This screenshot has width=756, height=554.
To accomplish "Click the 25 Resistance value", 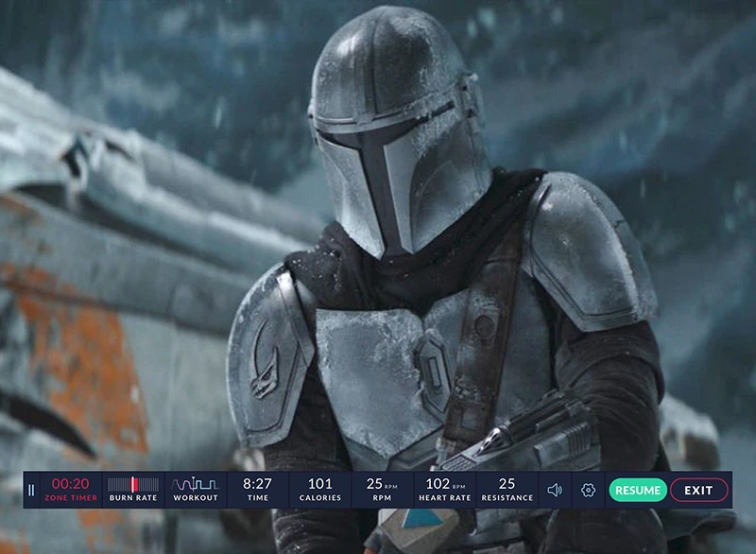I will point(507,484).
